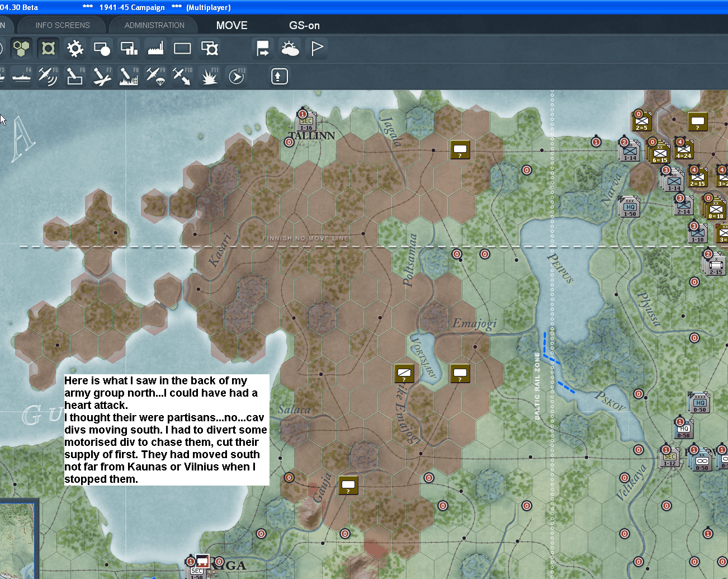Select the Soviet 2=5 infantry unit

click(642, 121)
